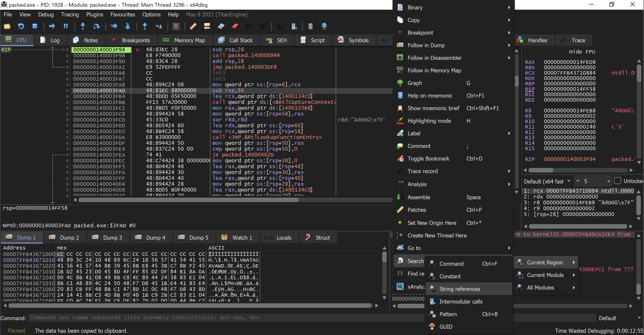Step into with toolbar icon

click(83, 26)
